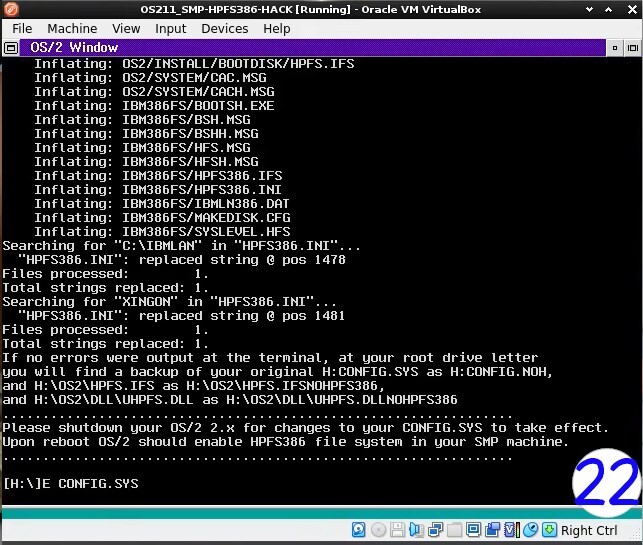Click the purple OS/2 Window title bar
643x545 pixels.
[x=312, y=48]
